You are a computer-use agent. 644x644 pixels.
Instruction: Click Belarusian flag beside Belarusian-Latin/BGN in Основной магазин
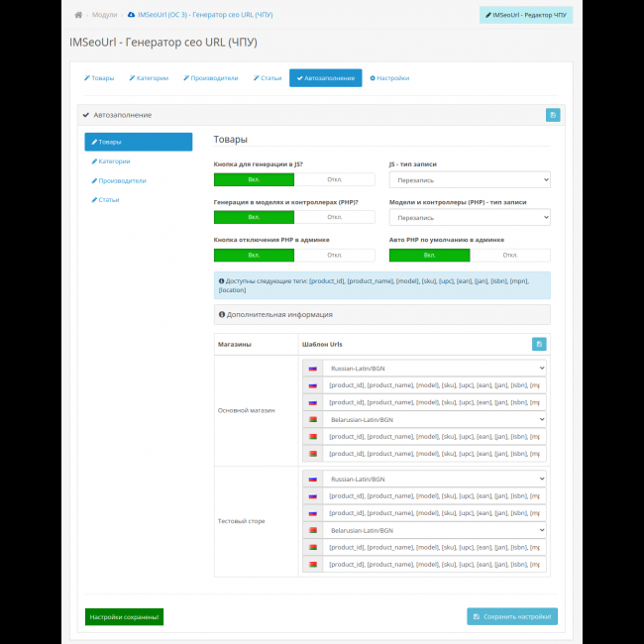[312, 419]
